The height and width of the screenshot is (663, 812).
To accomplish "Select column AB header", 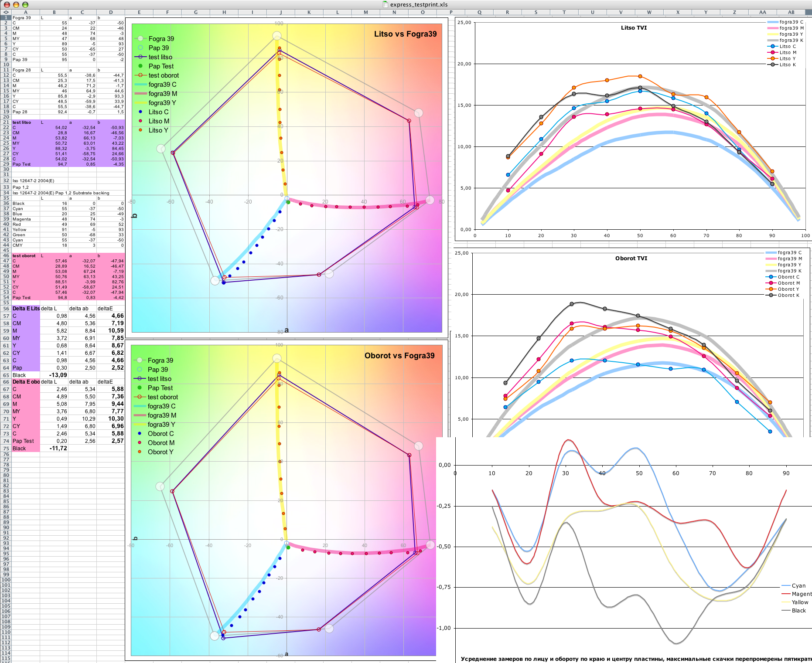I will 791,12.
